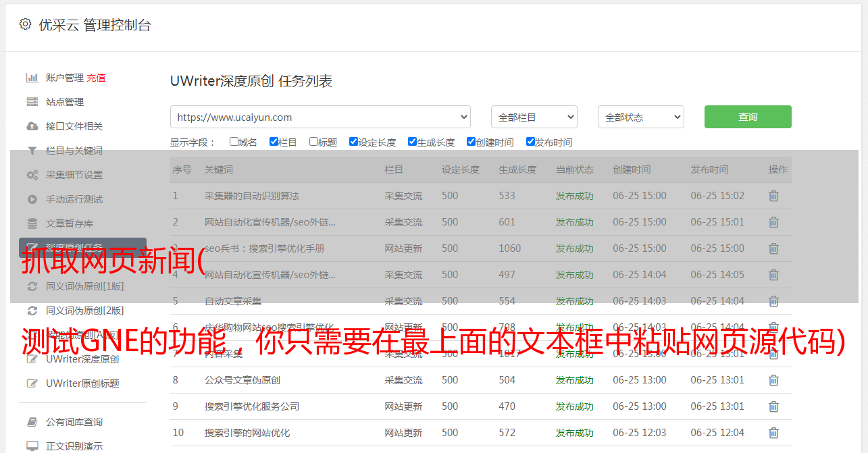Uncheck the 栏目 display field checkbox
This screenshot has height=453, width=868.
click(x=274, y=142)
